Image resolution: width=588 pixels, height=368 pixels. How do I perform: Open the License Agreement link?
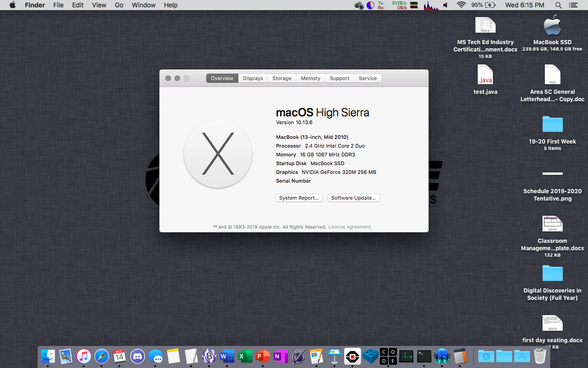[350, 227]
